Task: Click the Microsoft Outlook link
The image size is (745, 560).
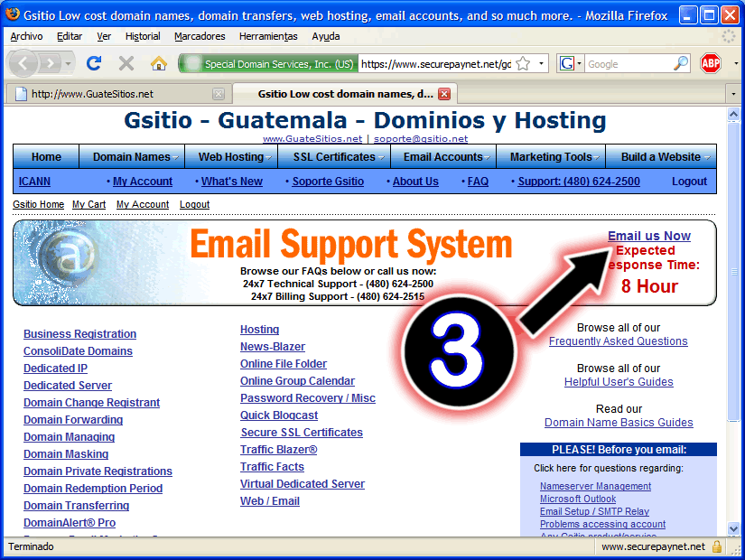Action: coord(578,499)
